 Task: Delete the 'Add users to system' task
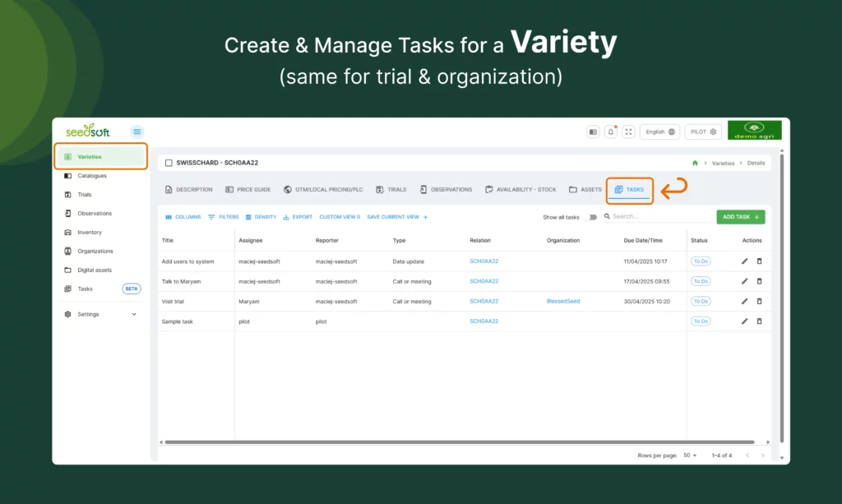(759, 261)
